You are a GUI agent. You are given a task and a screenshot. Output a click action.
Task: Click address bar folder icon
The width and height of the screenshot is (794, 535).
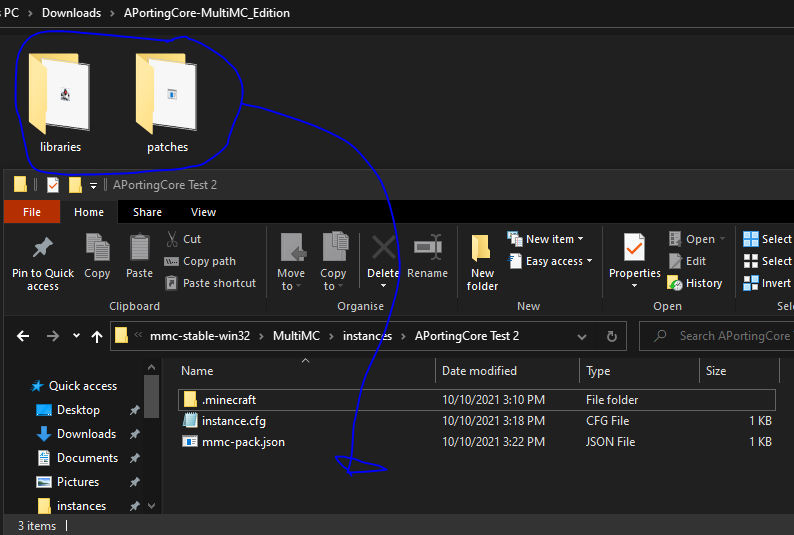[x=121, y=336]
